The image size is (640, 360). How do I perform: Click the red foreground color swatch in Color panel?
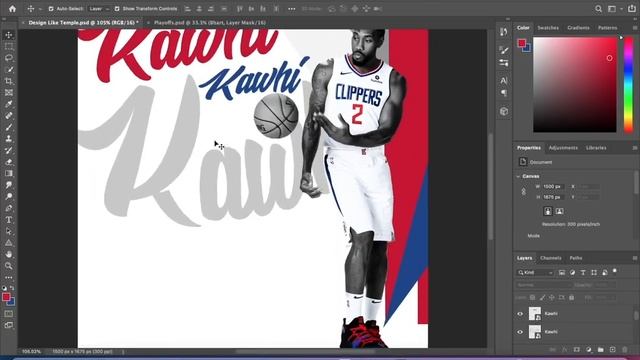pos(522,43)
